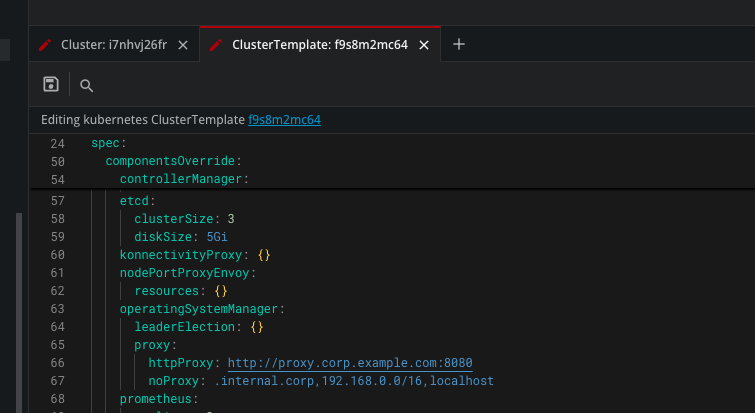Close the Cluster: i7nhvj26fr tab

point(183,45)
